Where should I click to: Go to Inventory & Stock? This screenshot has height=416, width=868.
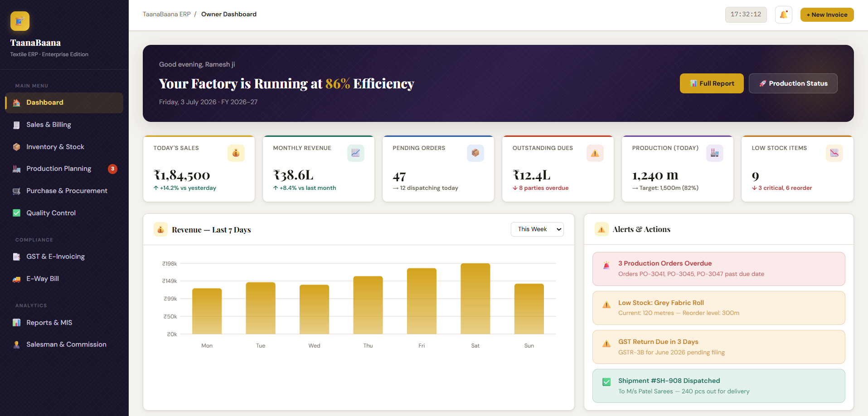coord(64,147)
